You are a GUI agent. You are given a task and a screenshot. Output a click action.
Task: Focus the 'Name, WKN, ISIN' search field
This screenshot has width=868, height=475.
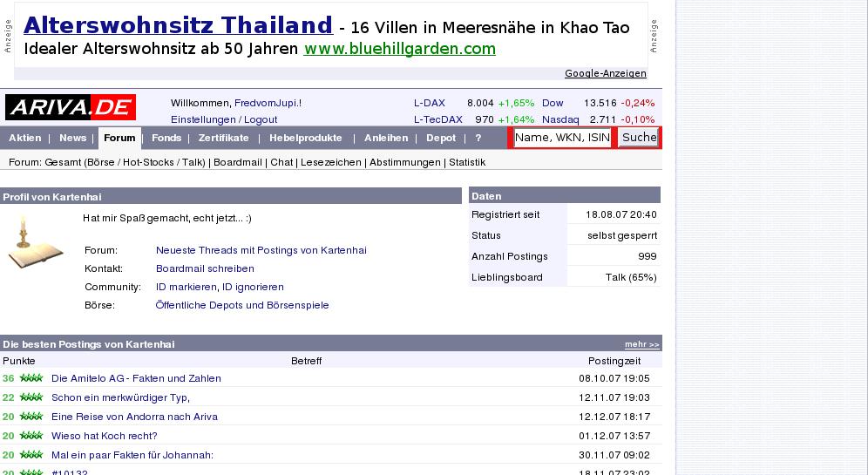pos(562,138)
